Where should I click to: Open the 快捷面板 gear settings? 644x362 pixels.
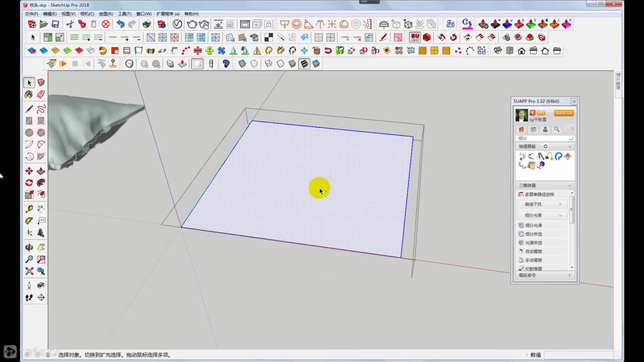pos(545,146)
